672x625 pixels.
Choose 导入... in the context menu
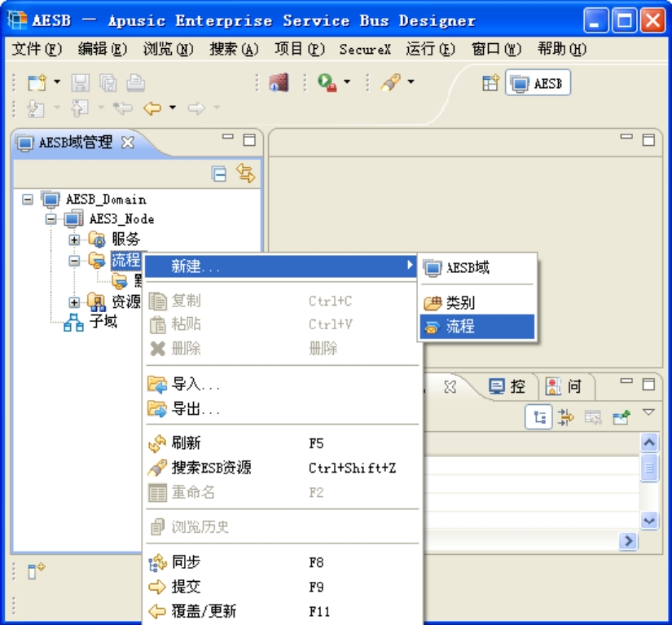pos(283,384)
